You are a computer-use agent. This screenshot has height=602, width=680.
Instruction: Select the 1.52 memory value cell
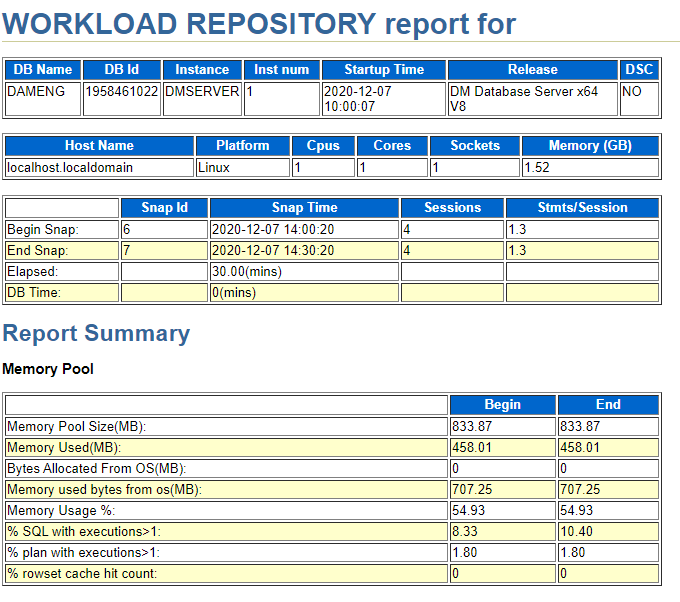point(590,167)
